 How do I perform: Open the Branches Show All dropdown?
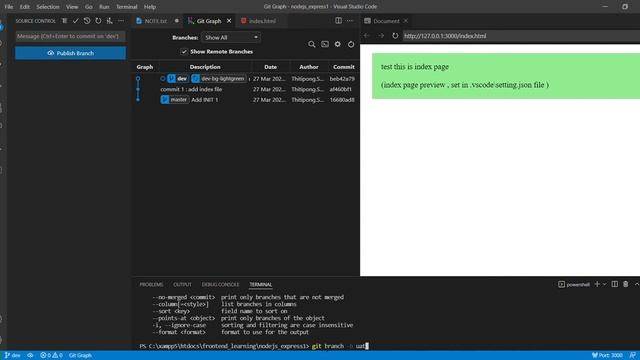[231, 37]
